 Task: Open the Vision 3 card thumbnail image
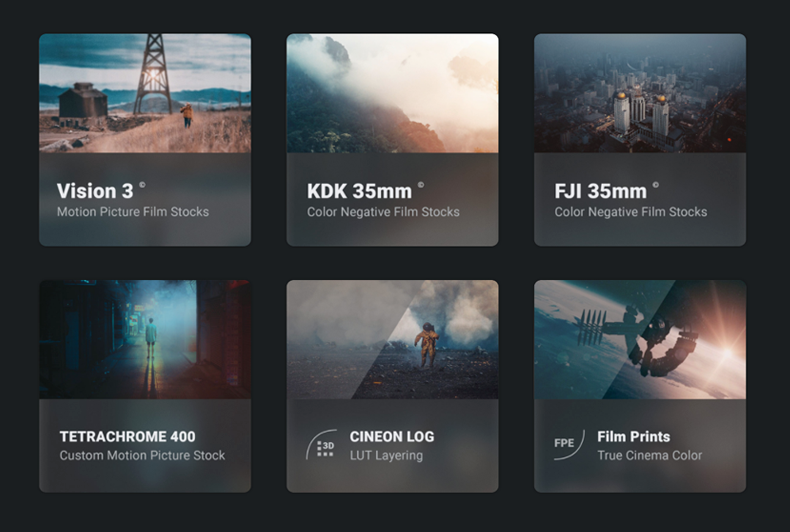[x=145, y=93]
